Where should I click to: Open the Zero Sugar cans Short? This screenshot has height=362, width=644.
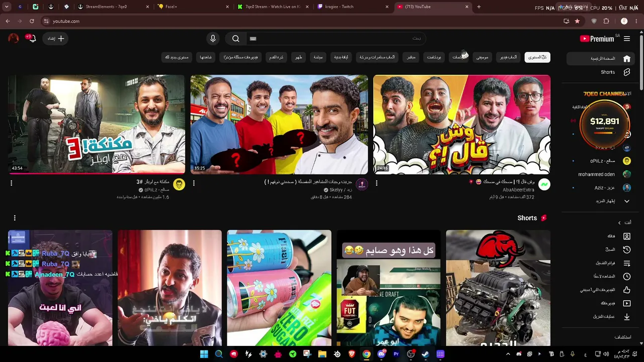279,288
